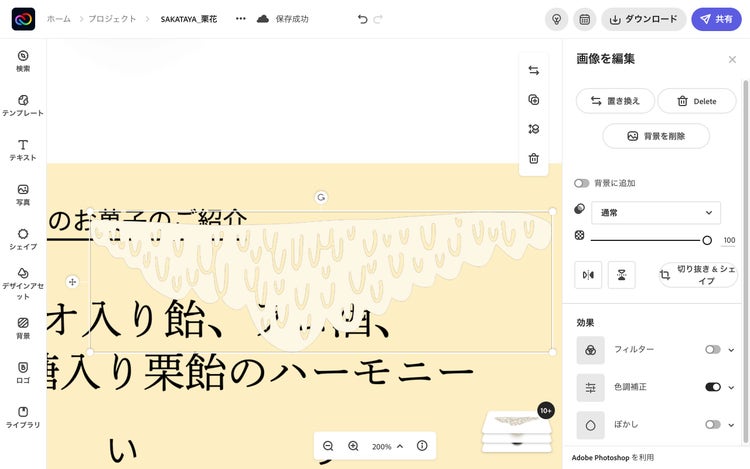Click the opacity slider handle

point(707,240)
